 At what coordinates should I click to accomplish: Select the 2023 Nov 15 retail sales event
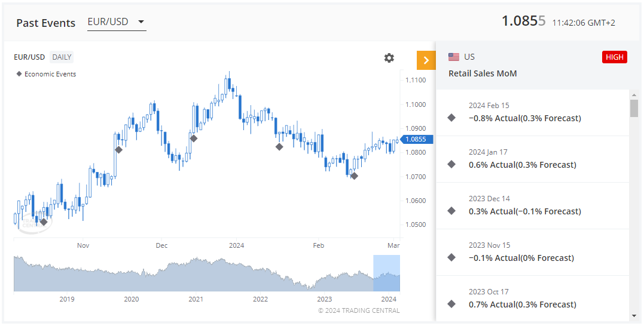click(532, 252)
